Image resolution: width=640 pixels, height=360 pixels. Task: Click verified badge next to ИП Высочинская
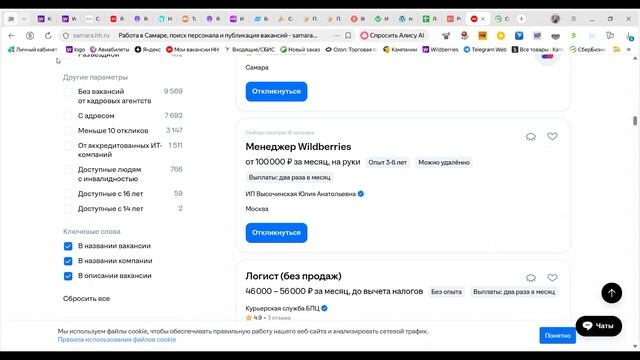(361, 194)
